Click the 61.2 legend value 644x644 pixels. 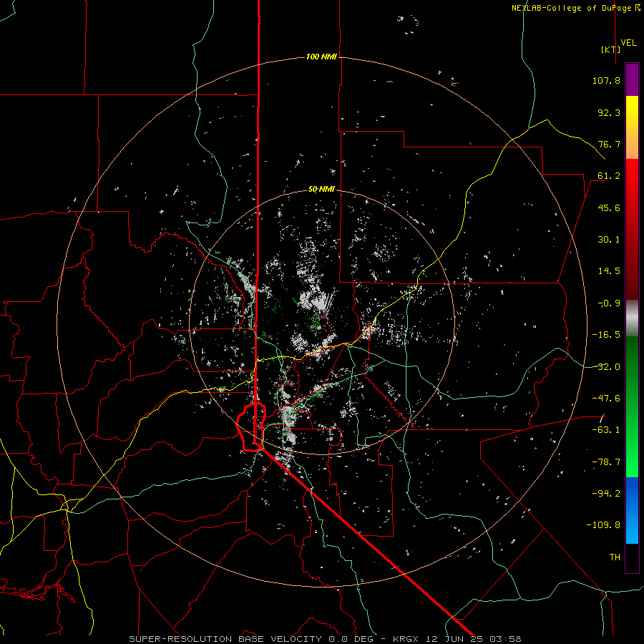click(x=609, y=176)
